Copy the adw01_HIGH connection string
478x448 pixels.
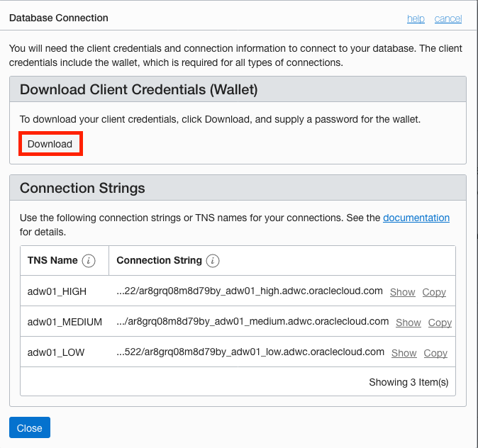point(434,292)
